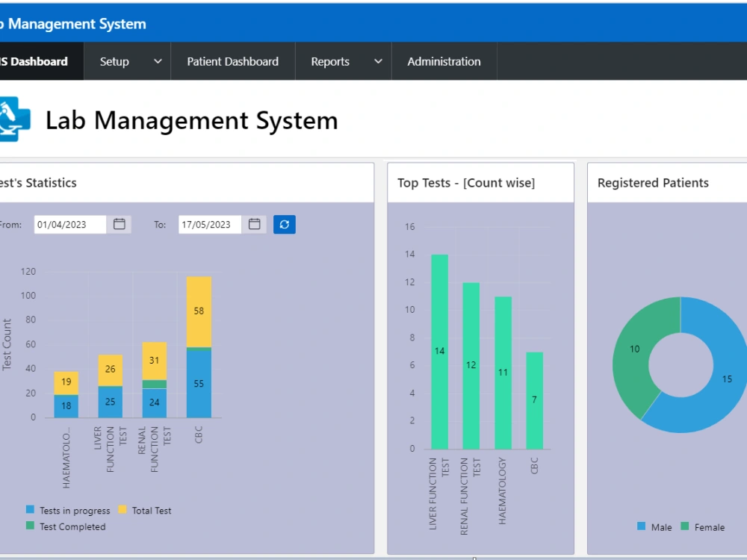This screenshot has width=747, height=560.
Task: Click the Reports menu chevron
Action: coord(377,61)
